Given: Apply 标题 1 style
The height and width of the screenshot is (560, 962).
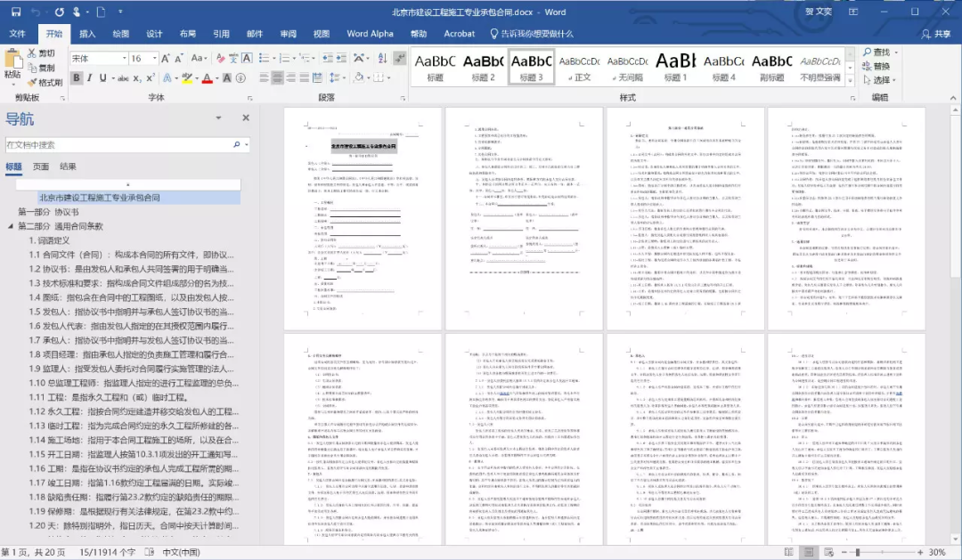Looking at the screenshot, I should (675, 66).
